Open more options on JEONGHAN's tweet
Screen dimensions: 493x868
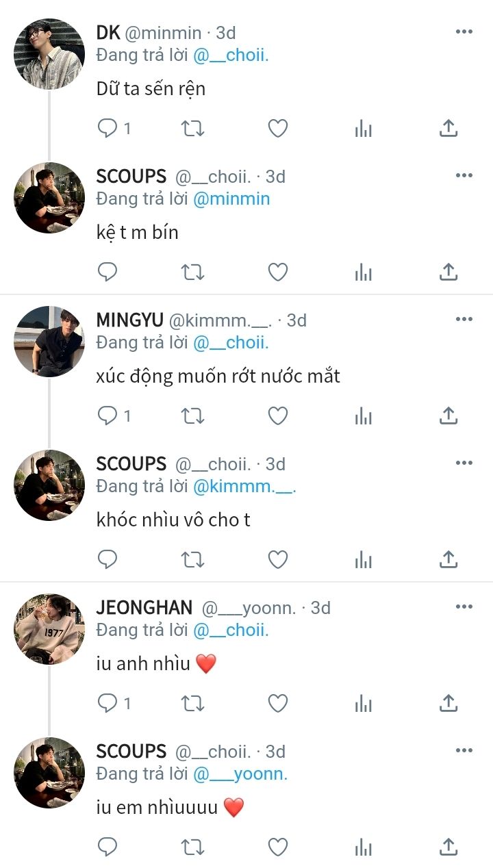pos(464,607)
